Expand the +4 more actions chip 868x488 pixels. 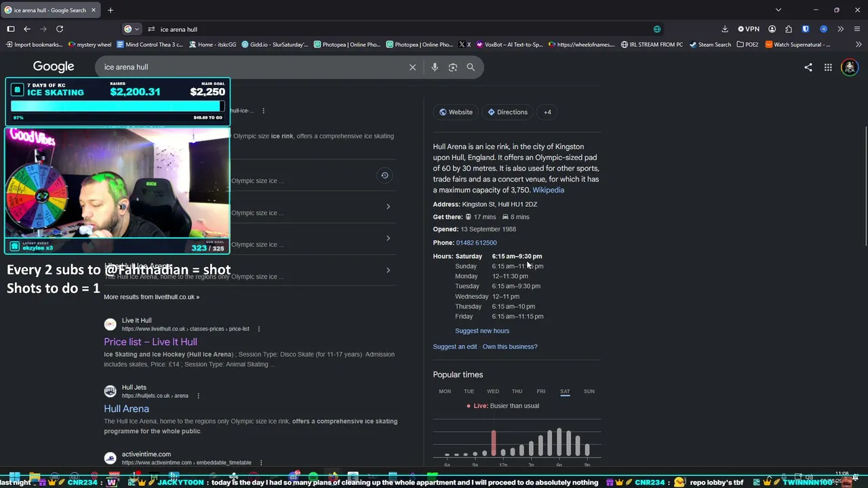click(x=547, y=112)
